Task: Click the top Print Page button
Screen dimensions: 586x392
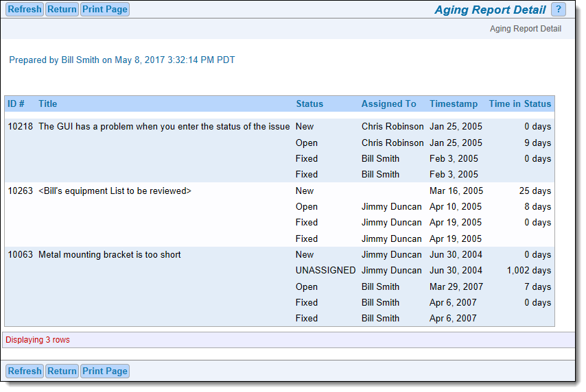Action: click(105, 10)
